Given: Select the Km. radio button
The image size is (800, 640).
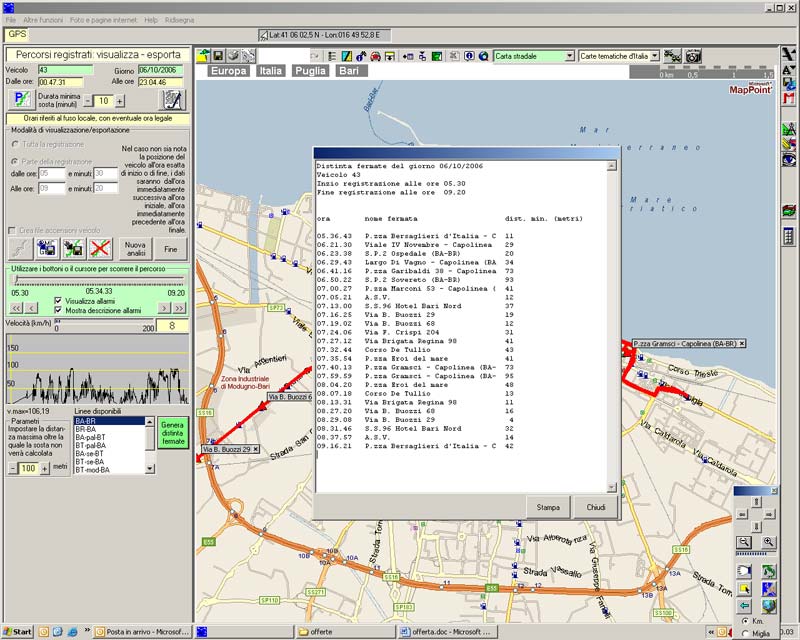Looking at the screenshot, I should pos(744,621).
